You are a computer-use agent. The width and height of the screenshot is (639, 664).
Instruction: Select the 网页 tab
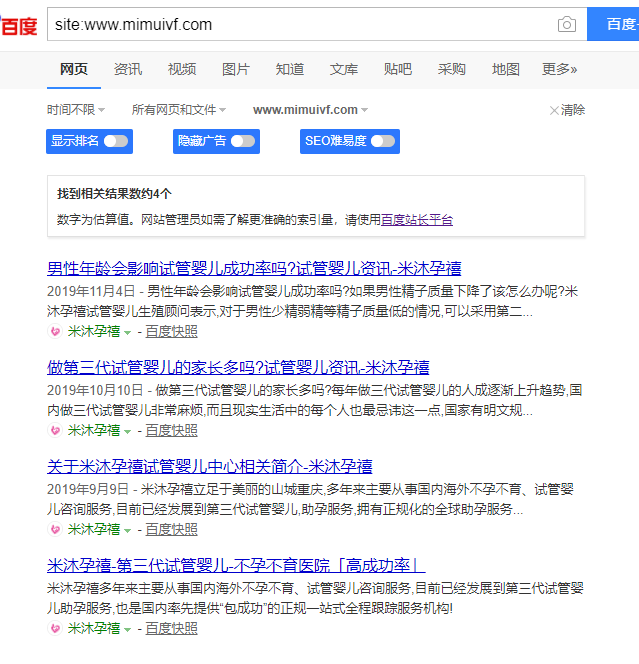pyautogui.click(x=74, y=69)
